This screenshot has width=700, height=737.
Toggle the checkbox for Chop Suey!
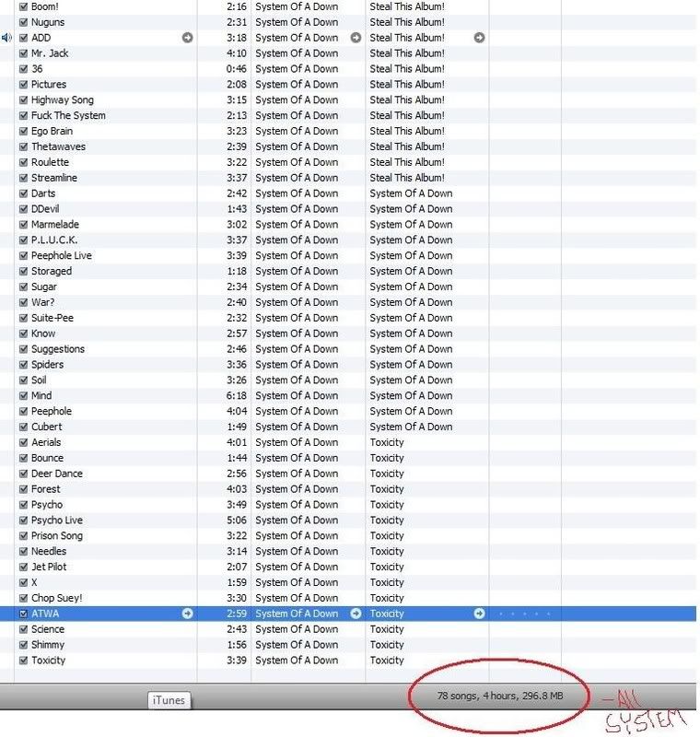tap(23, 598)
